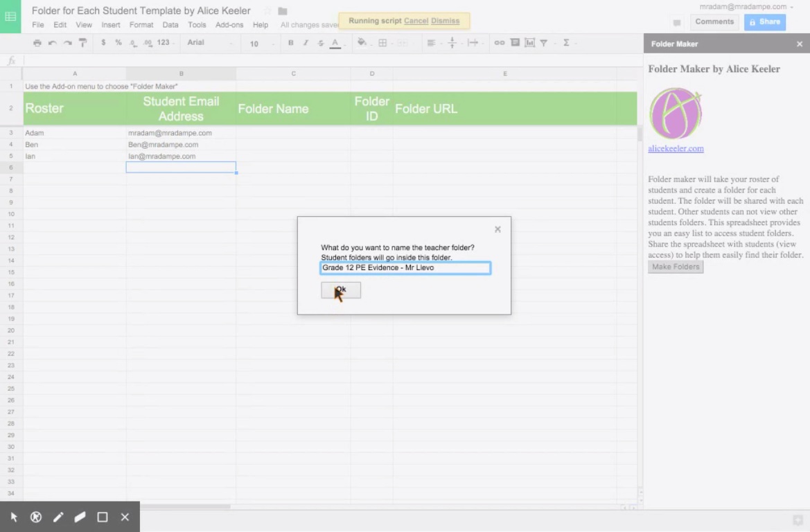Screen dimensions: 810x532
Task: Cancel the running script
Action: coord(416,21)
